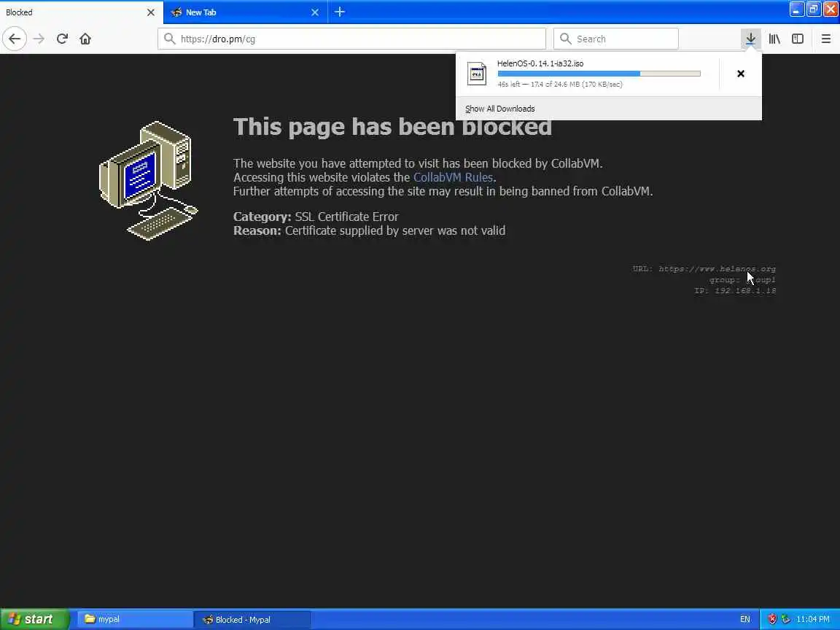Click the HelenOS-0.14.1-ia32.iso file name
The height and width of the screenshot is (630, 840).
click(540, 63)
